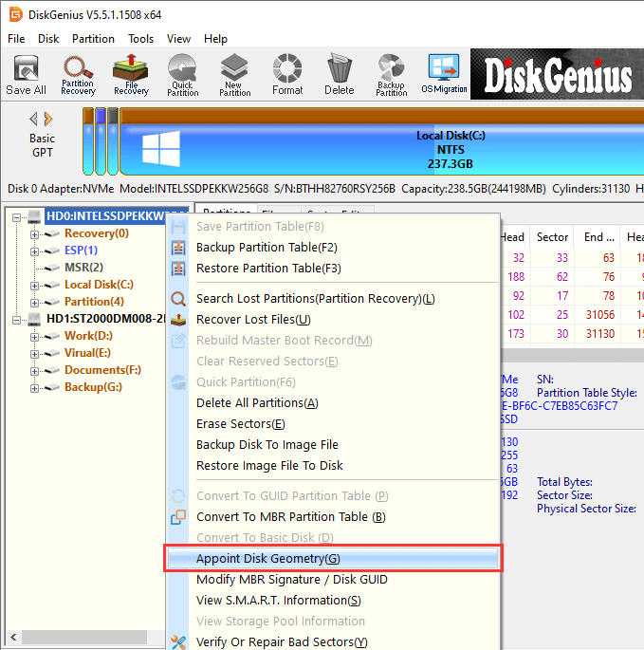Go to previous disk with left arrow
644x650 pixels.
[34, 119]
